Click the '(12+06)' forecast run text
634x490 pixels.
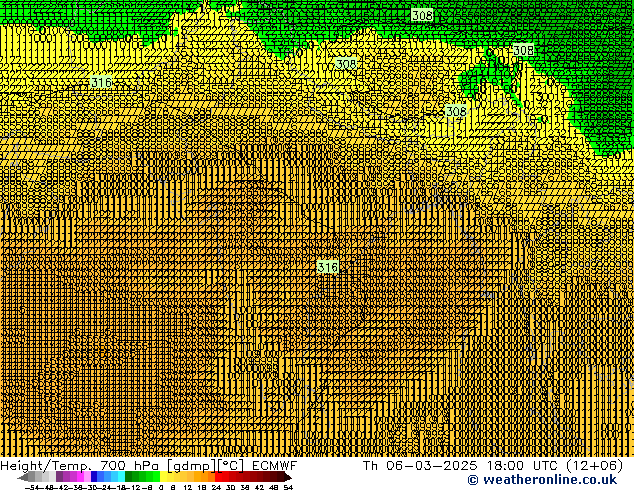pyautogui.click(x=594, y=465)
